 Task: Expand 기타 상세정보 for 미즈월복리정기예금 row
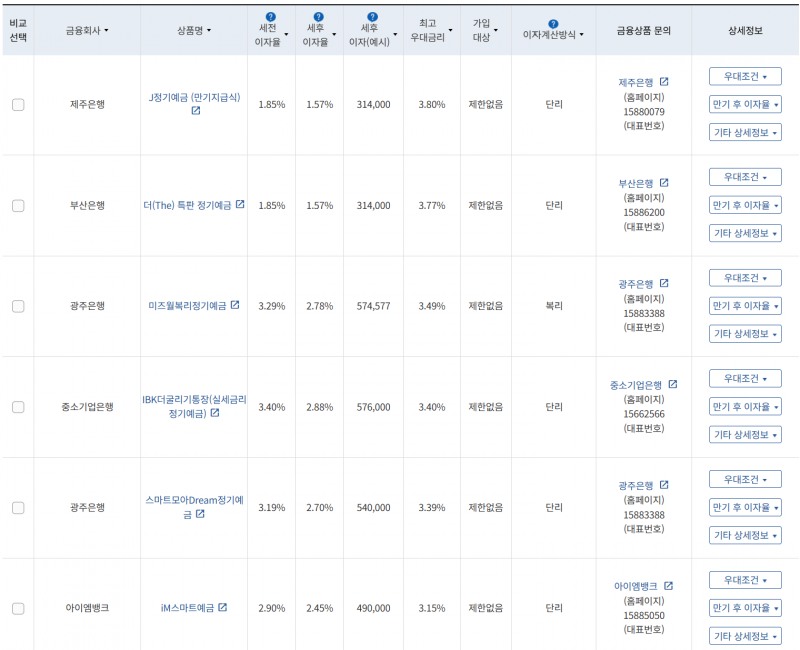[x=745, y=334]
